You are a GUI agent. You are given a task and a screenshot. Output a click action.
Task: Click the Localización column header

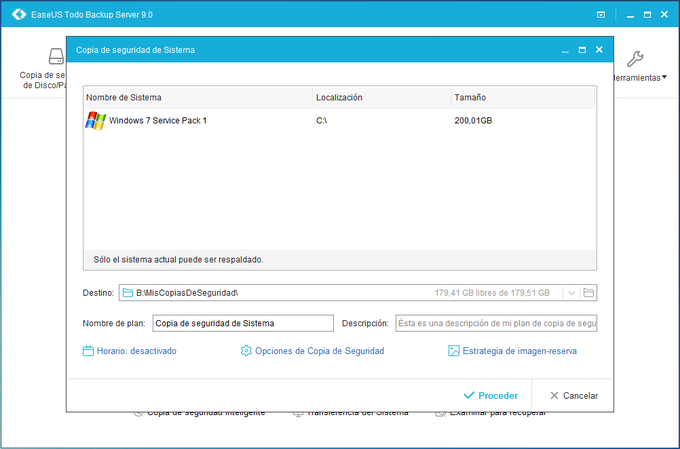(x=382, y=97)
